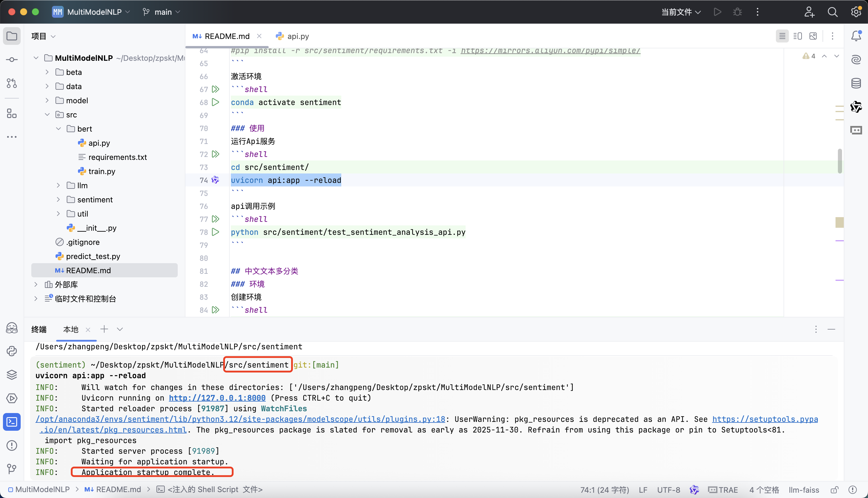Image resolution: width=868 pixels, height=498 pixels.
Task: Select requirements.txt in project tree
Action: click(x=118, y=157)
